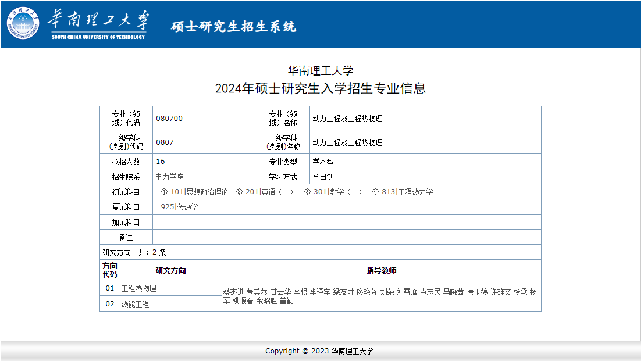Click the 研究方向 column header

click(x=171, y=271)
